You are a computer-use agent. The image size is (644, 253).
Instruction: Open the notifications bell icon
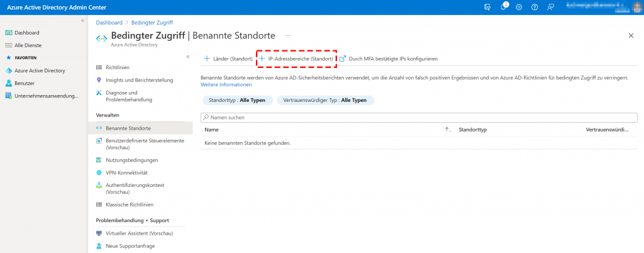pos(504,7)
